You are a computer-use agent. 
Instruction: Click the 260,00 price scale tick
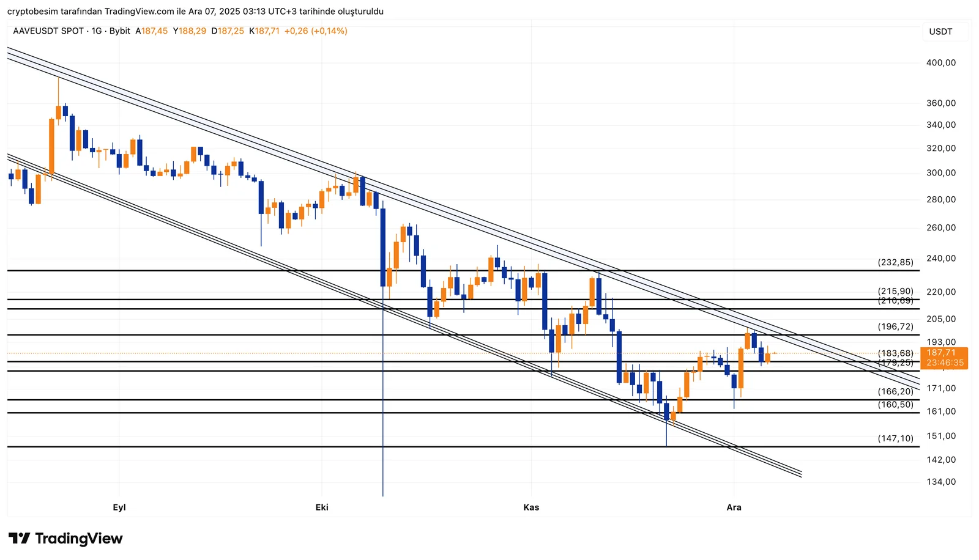941,227
